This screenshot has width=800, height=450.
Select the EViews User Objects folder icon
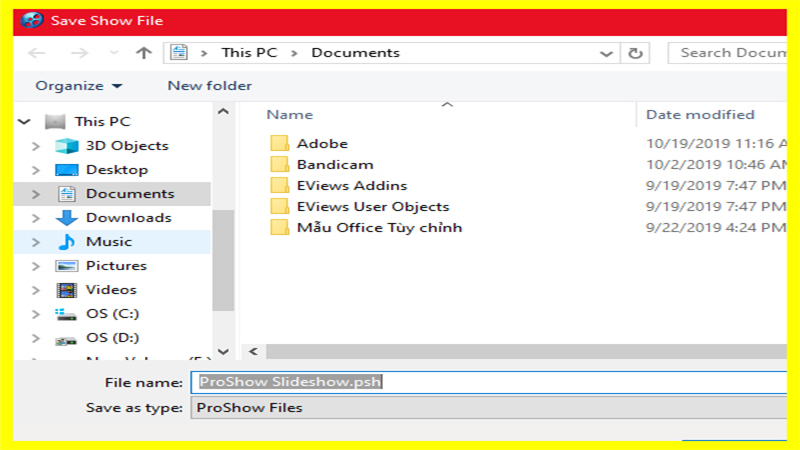click(x=280, y=206)
